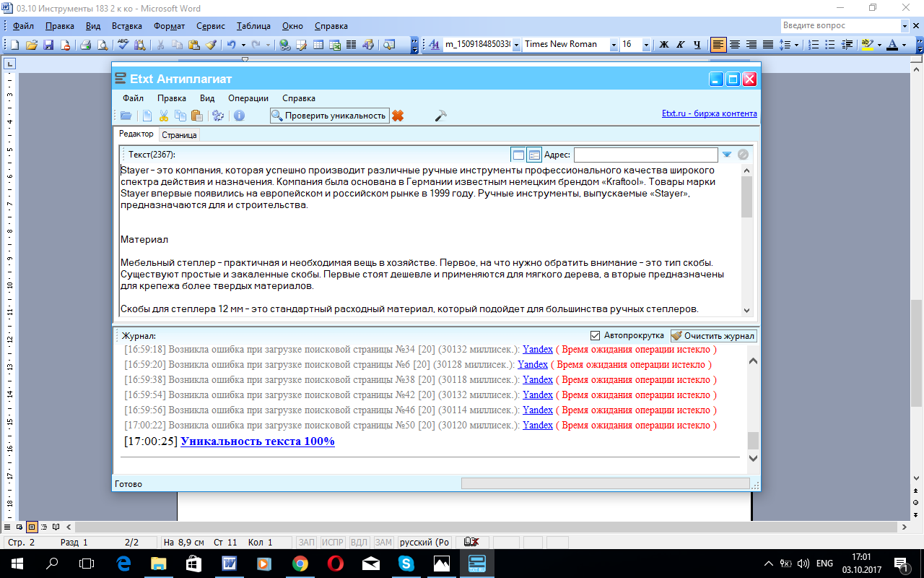Image resolution: width=924 pixels, height=578 pixels.
Task: Open Word Таблица menu
Action: (x=253, y=26)
